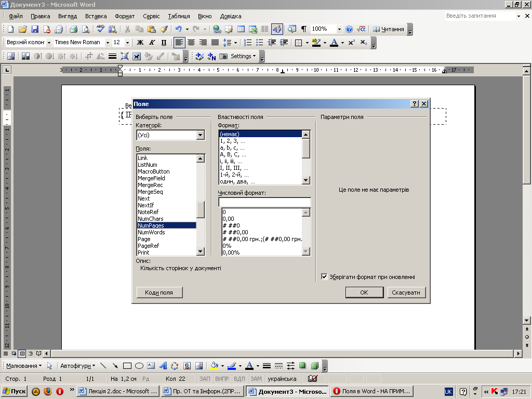Click the Fill Color bucket in Drawing toolbar

click(215, 366)
